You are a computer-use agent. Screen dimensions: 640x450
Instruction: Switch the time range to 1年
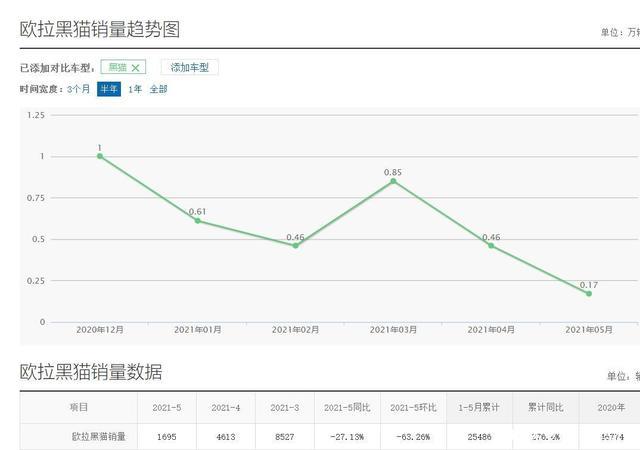135,89
